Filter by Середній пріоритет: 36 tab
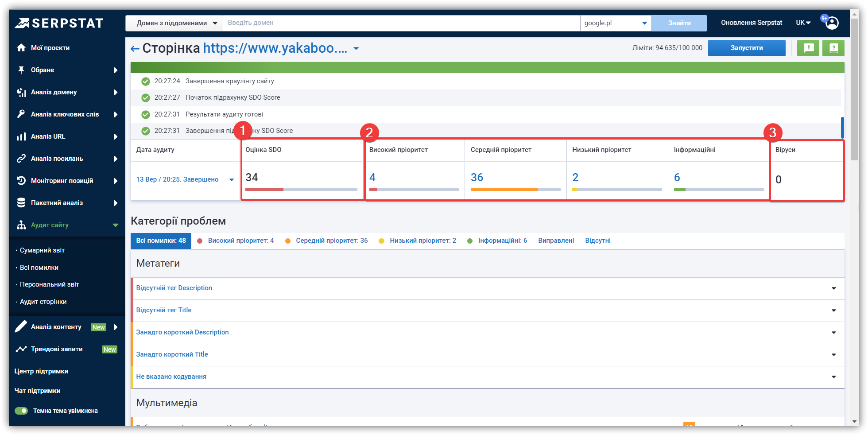This screenshot has width=868, height=435. coord(327,241)
